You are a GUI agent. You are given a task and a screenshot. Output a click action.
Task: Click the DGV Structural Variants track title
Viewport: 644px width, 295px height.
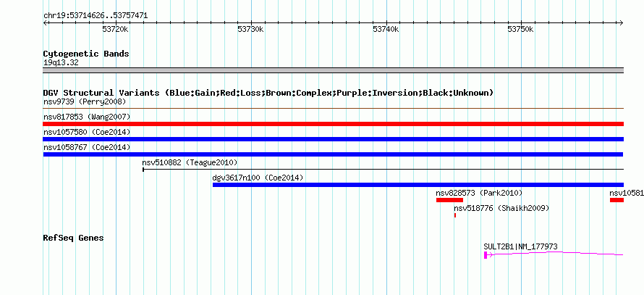(x=268, y=93)
